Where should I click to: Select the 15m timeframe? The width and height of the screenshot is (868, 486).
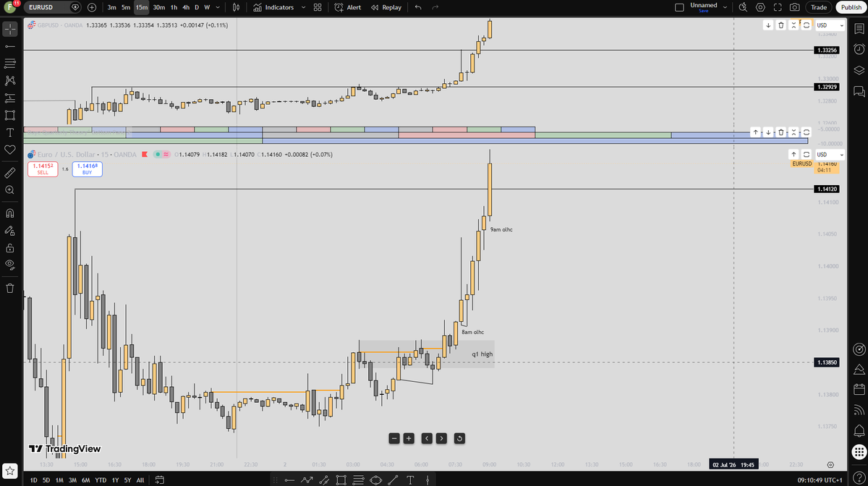point(142,7)
